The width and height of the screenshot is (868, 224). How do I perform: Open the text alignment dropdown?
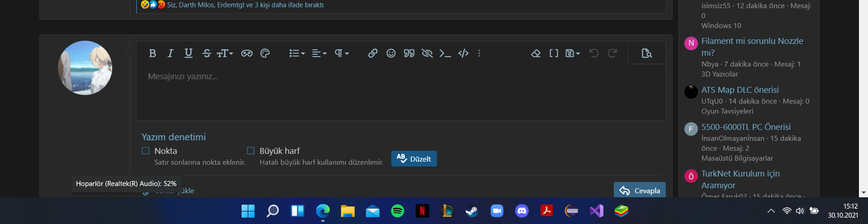(x=319, y=53)
